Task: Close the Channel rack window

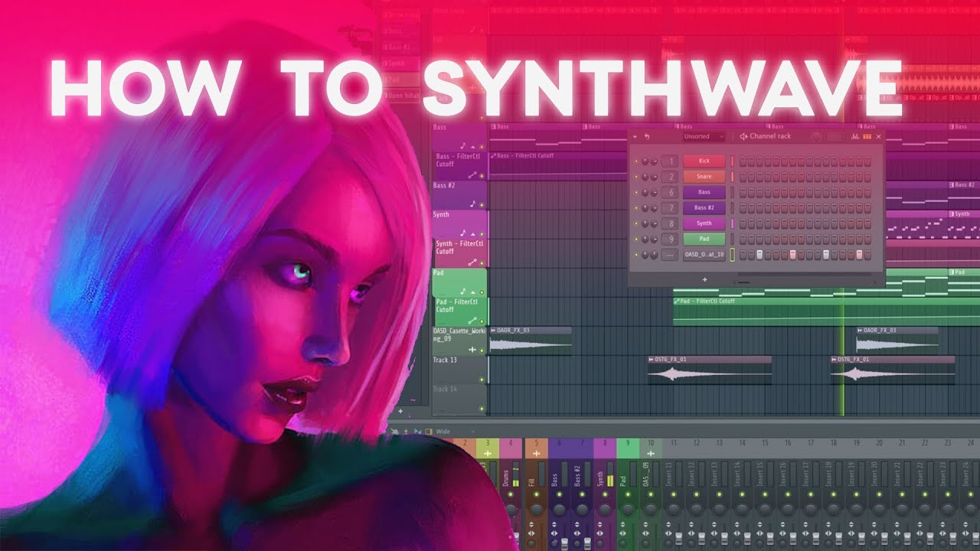Action: [878, 136]
